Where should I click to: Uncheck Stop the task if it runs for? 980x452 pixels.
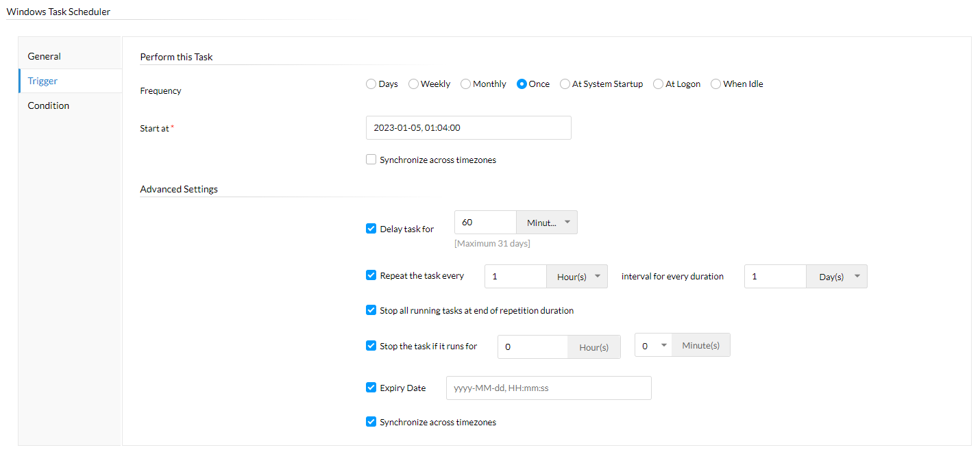(371, 346)
